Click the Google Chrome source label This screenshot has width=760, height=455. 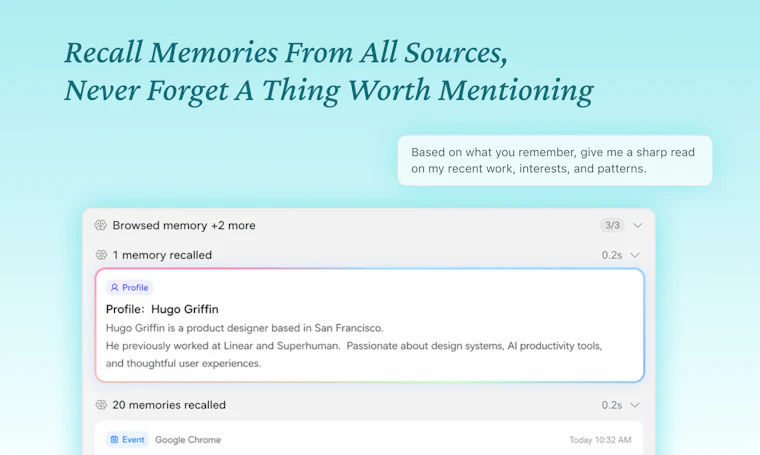(x=188, y=439)
